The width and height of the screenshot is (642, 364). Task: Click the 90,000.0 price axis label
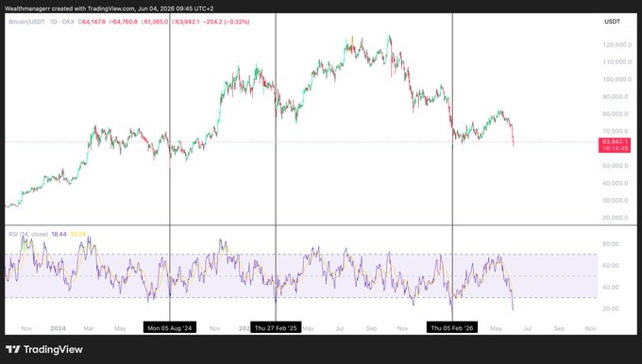click(615, 96)
